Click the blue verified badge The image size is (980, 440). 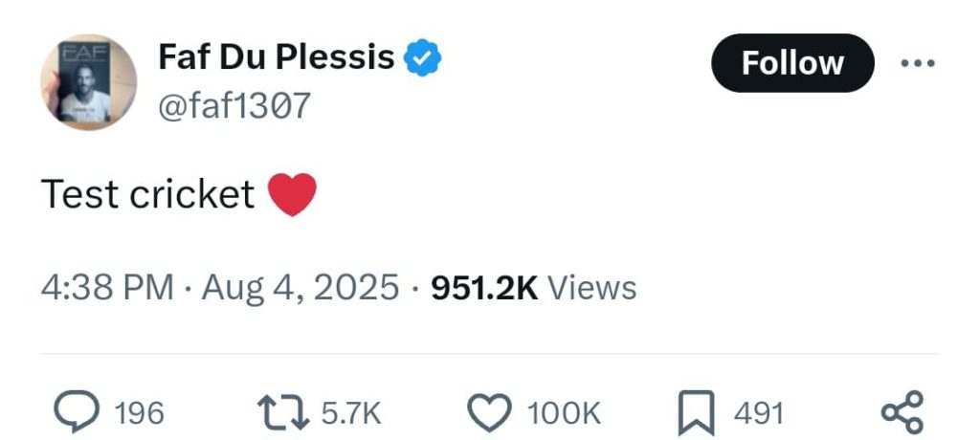422,58
